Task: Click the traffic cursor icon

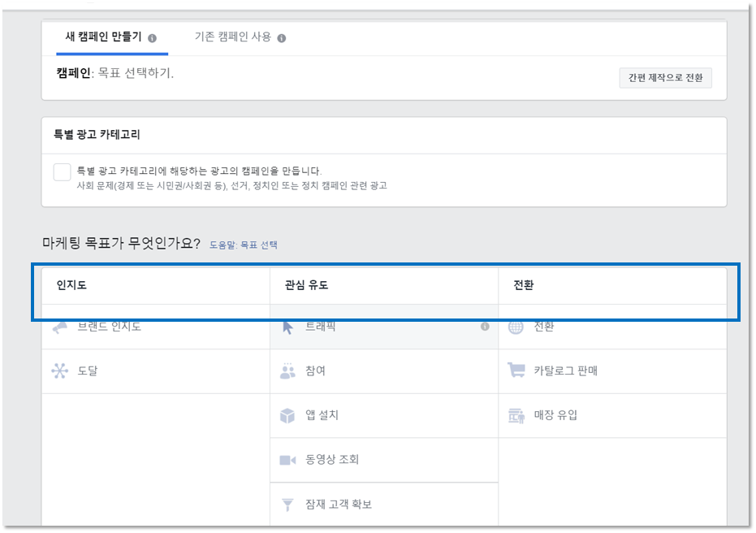Action: coord(287,327)
